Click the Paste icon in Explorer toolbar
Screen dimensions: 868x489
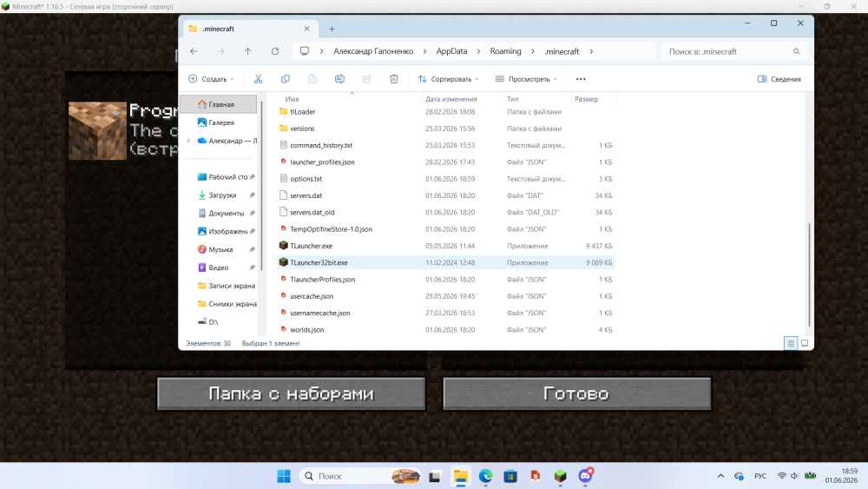tap(312, 79)
